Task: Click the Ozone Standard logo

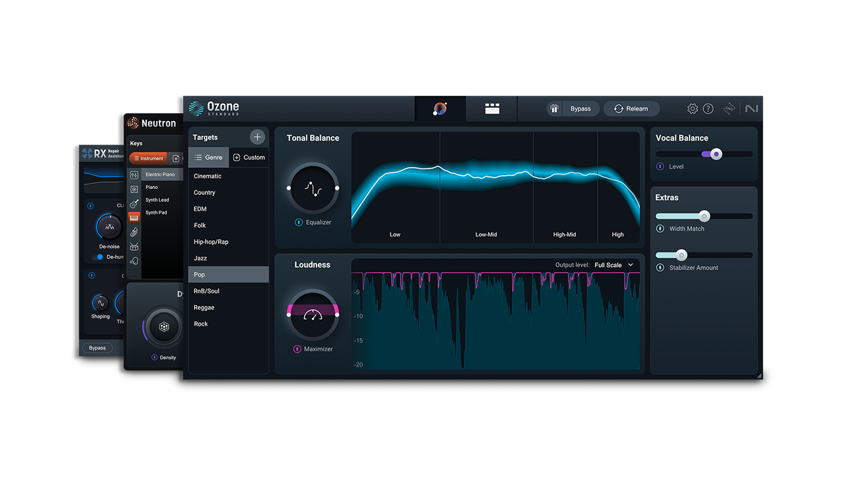Action: pos(214,108)
